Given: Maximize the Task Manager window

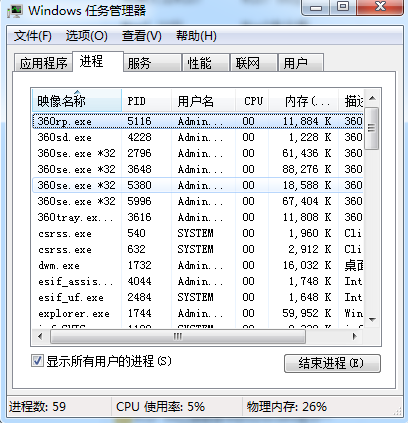Looking at the screenshot, I should click(x=343, y=7).
